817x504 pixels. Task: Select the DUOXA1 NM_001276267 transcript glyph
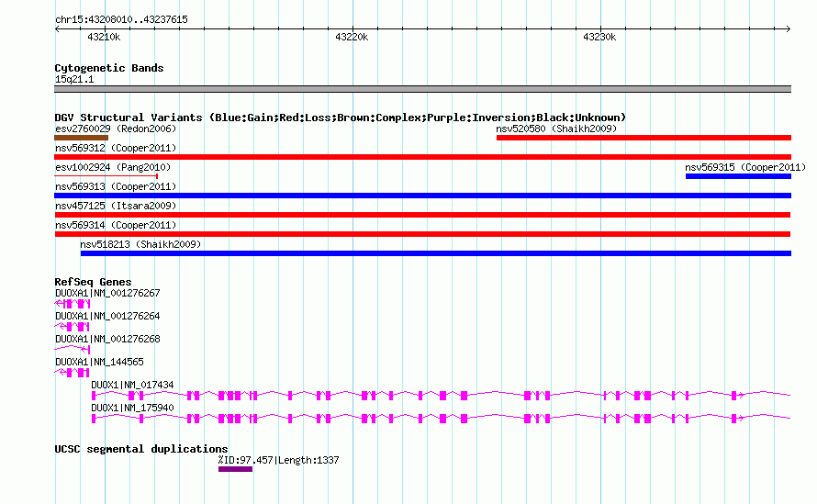click(73, 304)
